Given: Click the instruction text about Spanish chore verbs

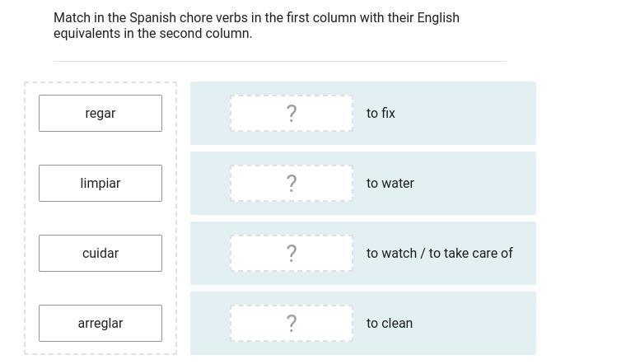Looking at the screenshot, I should click(x=256, y=26).
